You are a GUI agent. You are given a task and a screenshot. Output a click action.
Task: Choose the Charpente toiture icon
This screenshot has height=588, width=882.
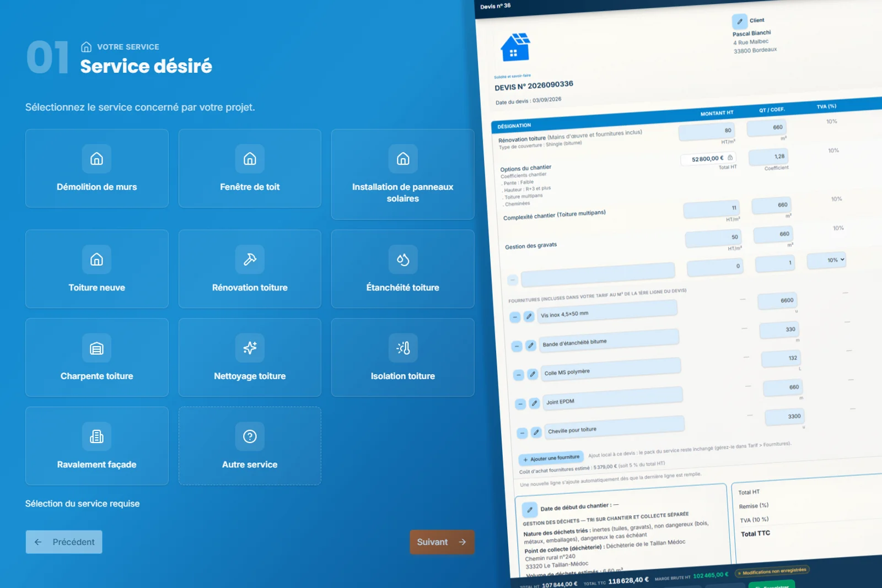click(x=96, y=348)
